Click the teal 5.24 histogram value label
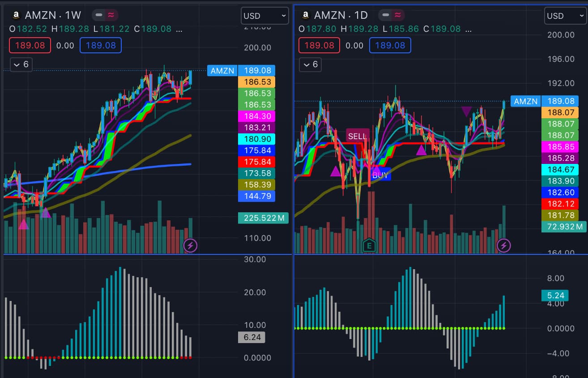 555,296
